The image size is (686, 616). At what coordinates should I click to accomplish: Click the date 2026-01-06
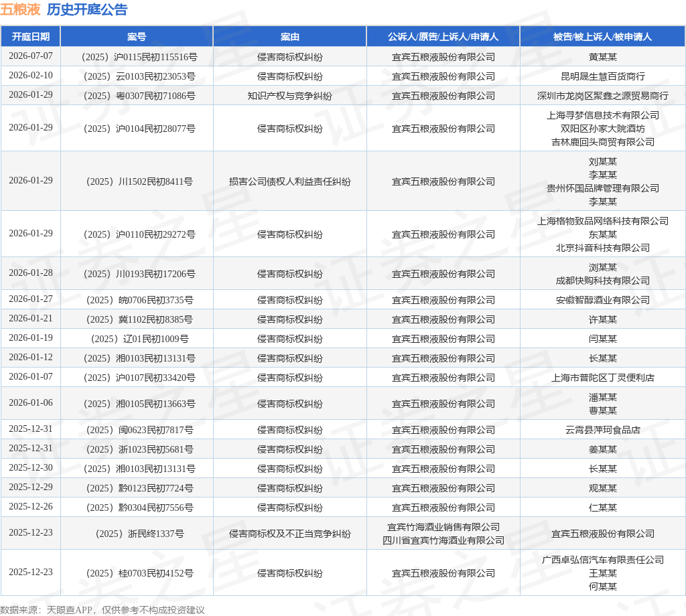click(31, 402)
